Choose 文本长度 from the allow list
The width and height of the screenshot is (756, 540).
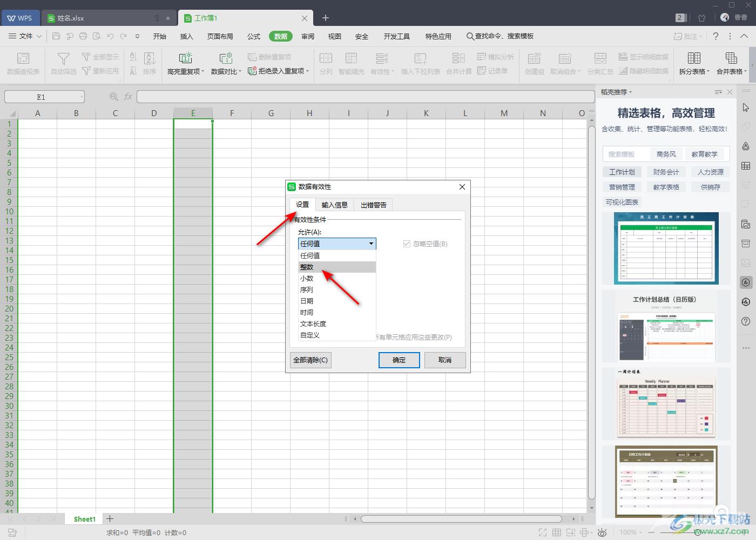pyautogui.click(x=337, y=323)
